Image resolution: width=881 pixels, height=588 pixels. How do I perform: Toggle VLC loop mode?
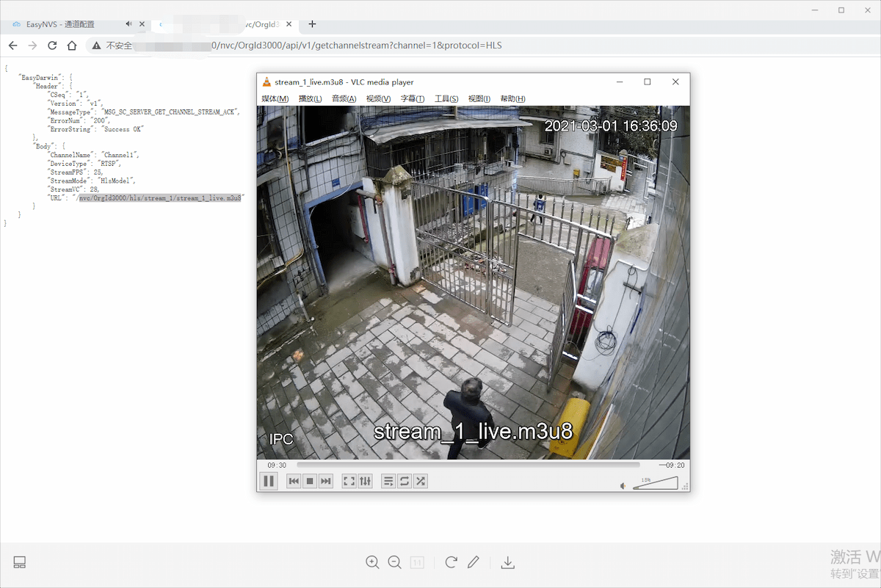[405, 482]
